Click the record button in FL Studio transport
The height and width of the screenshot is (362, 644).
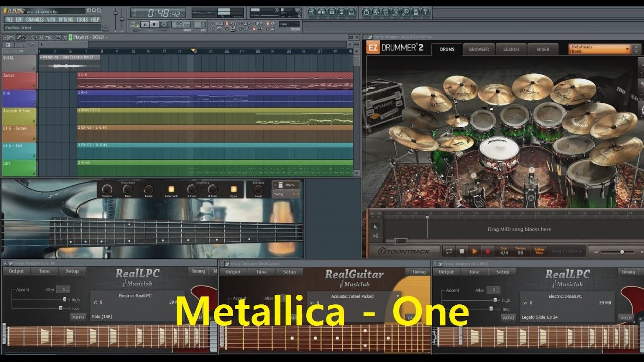point(165,24)
